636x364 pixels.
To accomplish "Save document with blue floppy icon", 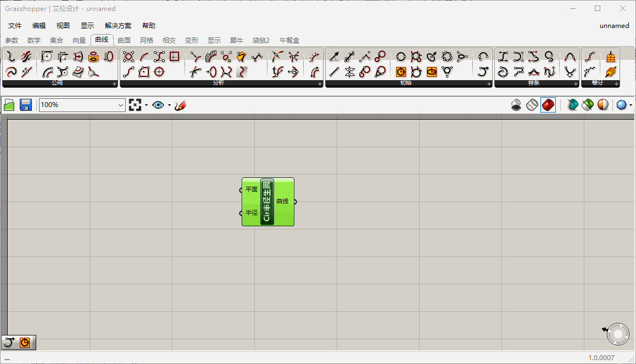I will click(26, 105).
